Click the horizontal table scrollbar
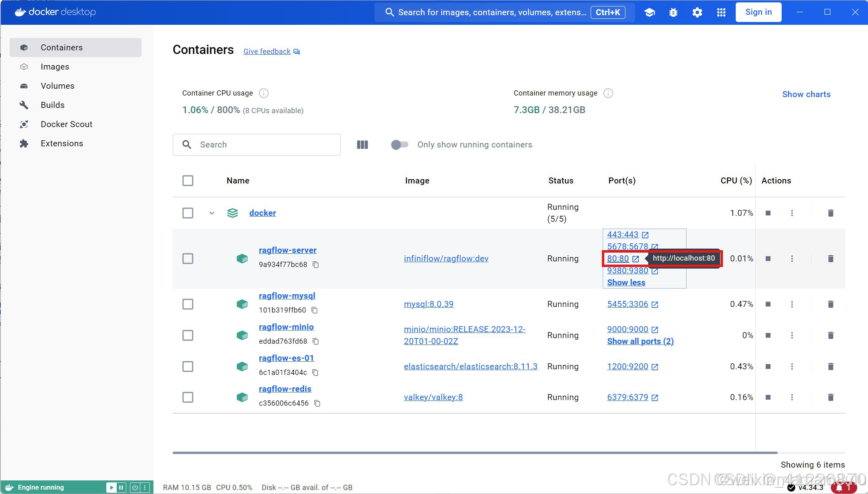Screen dimensions: 868x494 [x=475, y=453]
